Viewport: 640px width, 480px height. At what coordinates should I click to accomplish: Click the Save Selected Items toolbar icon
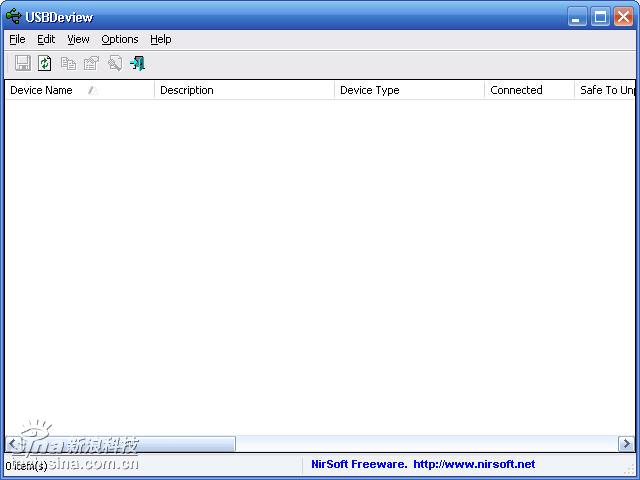[x=22, y=63]
